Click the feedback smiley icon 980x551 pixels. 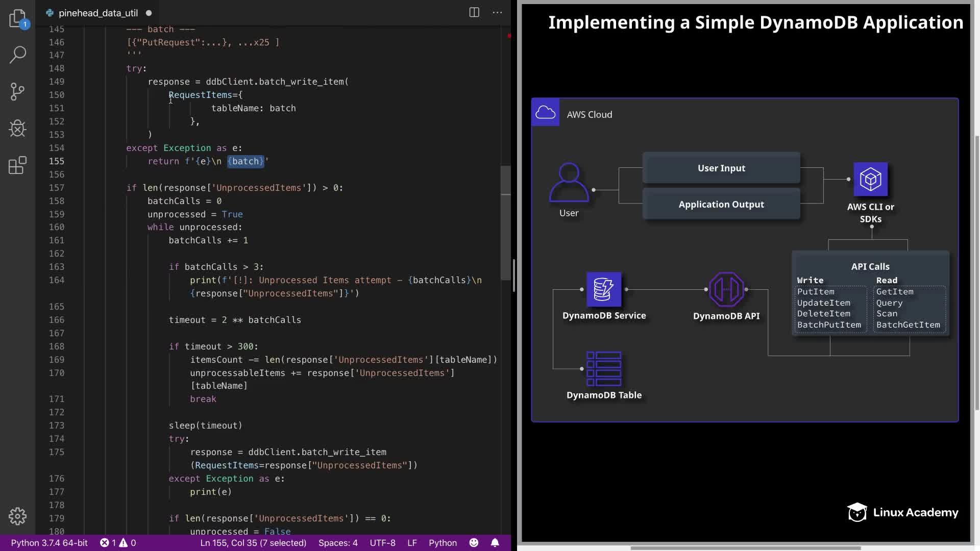(x=474, y=543)
